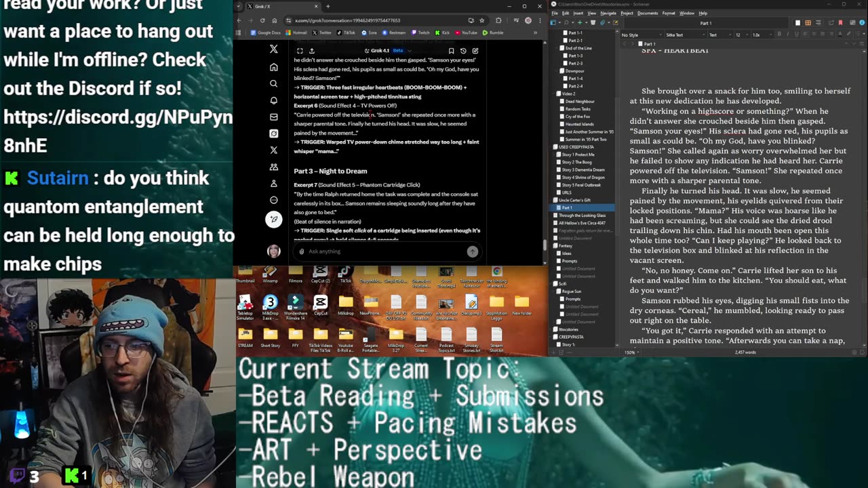Toggle left text alignment in Scrivener
Image resolution: width=868 pixels, height=488 pixels.
point(806,35)
